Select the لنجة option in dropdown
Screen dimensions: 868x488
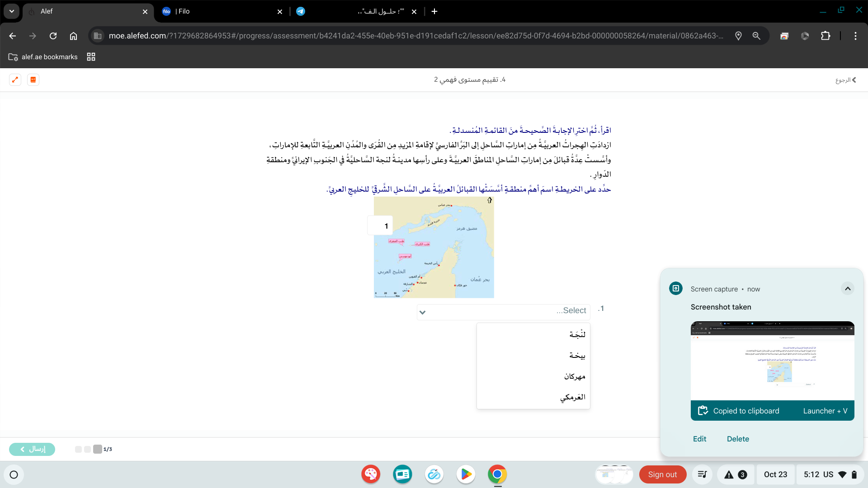pyautogui.click(x=577, y=334)
